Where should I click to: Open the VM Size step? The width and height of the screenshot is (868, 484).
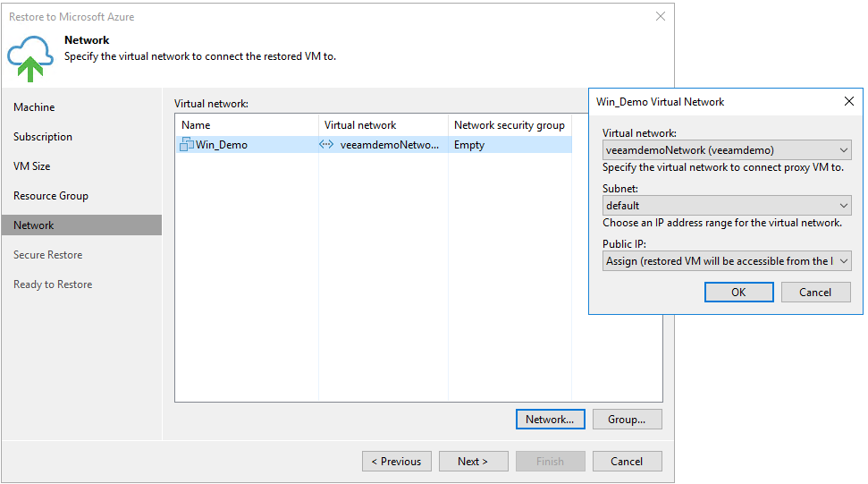[32, 166]
